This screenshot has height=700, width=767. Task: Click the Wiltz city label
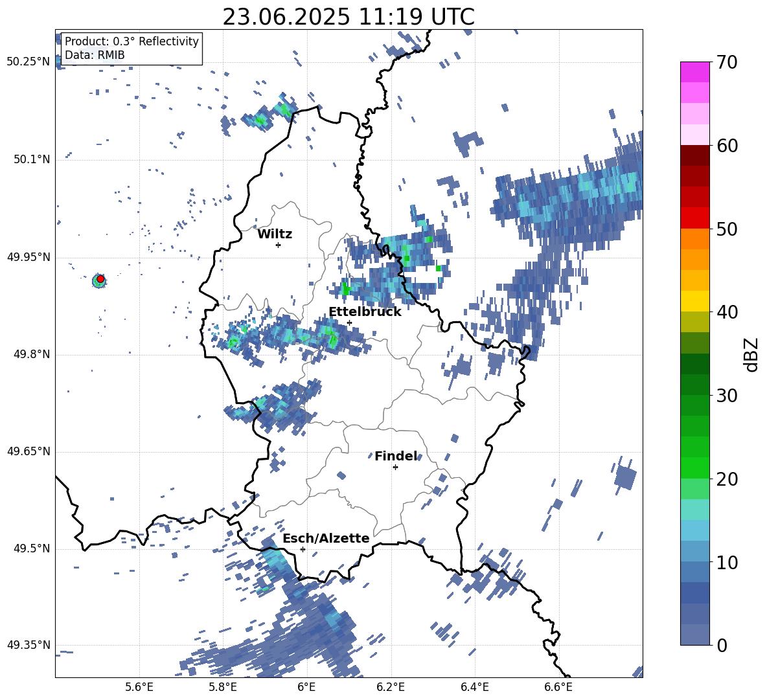pos(275,234)
